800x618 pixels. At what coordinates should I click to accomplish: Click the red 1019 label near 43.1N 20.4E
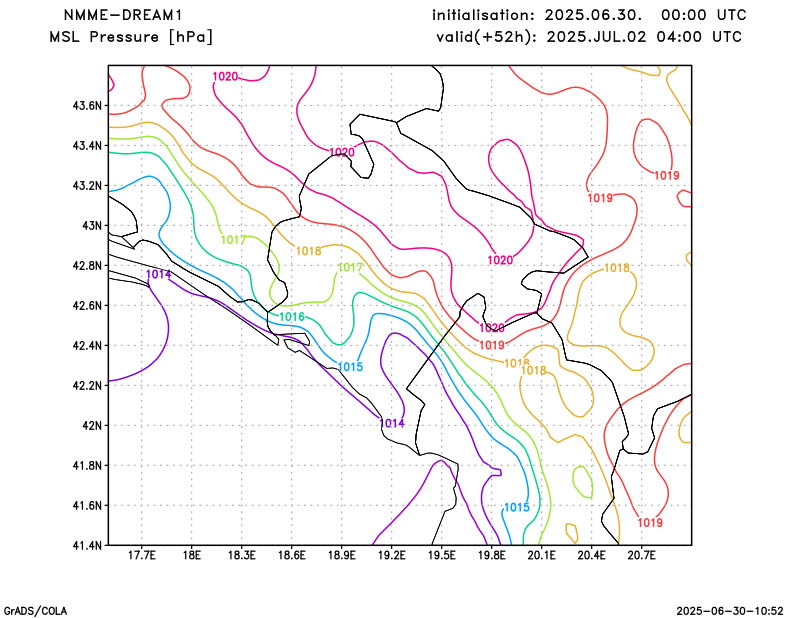[x=599, y=198]
